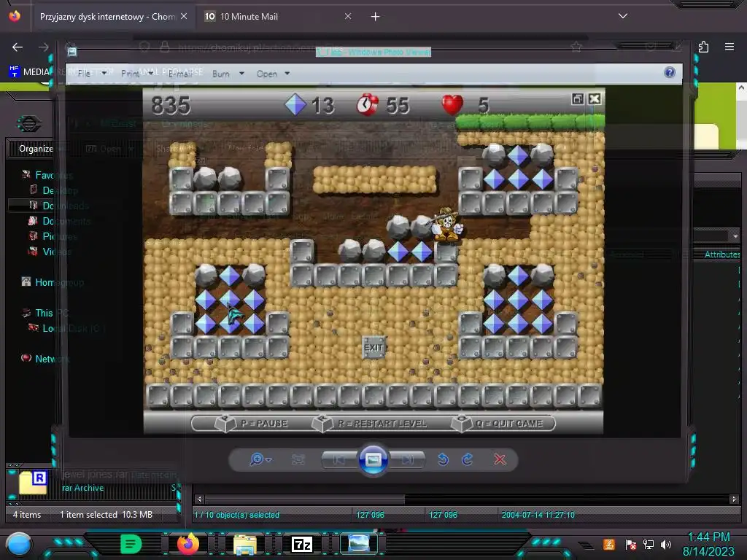The height and width of the screenshot is (560, 747).
Task: Rotate the image clockwise
Action: point(468,459)
